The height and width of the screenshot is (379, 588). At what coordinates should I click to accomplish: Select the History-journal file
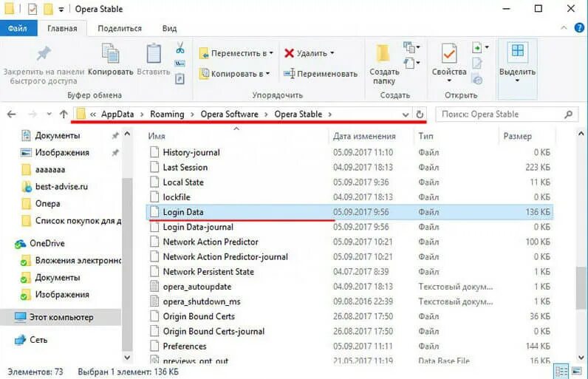[x=349, y=153]
